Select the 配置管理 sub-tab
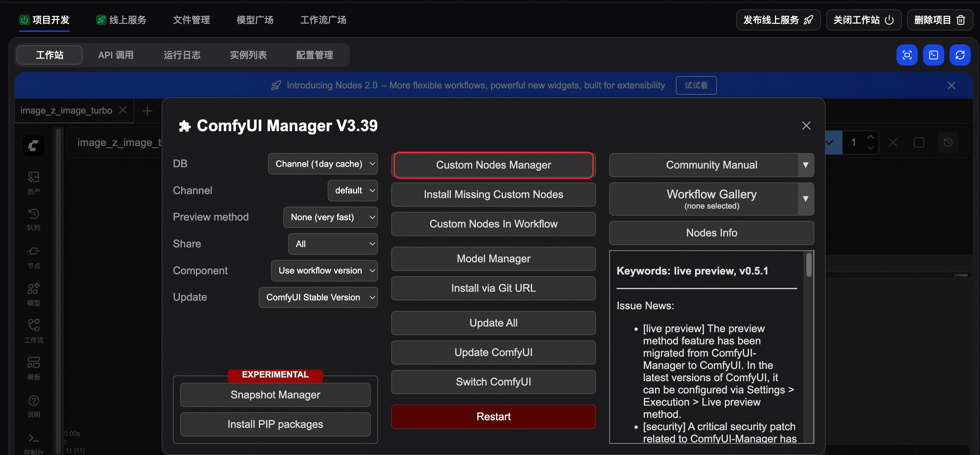Screen dimensions: 980x455 [314, 55]
